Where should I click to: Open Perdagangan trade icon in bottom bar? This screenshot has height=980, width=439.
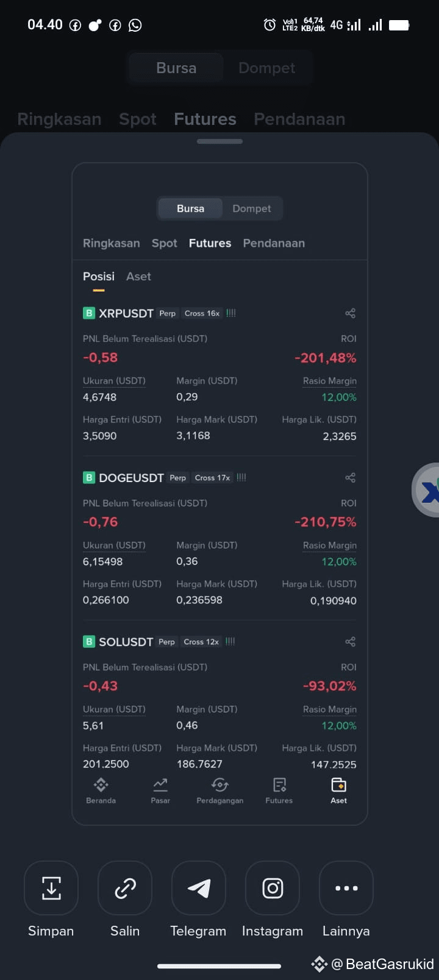(x=220, y=790)
